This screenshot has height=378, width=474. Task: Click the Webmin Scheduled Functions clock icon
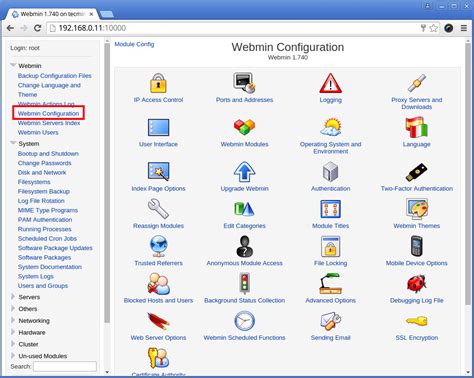coord(244,321)
